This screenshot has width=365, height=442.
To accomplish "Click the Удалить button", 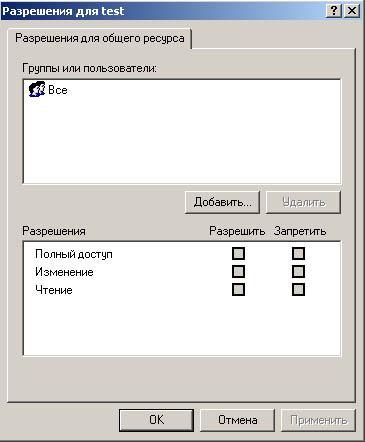I will click(303, 202).
